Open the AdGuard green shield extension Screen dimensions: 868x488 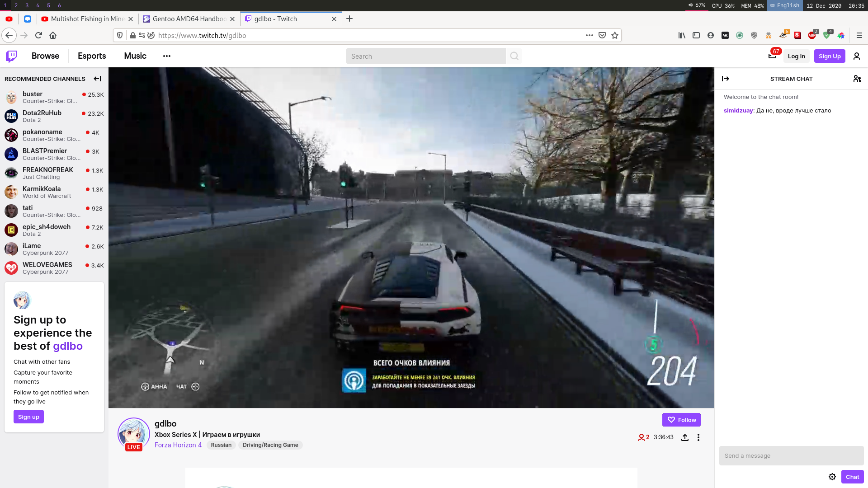(x=827, y=35)
